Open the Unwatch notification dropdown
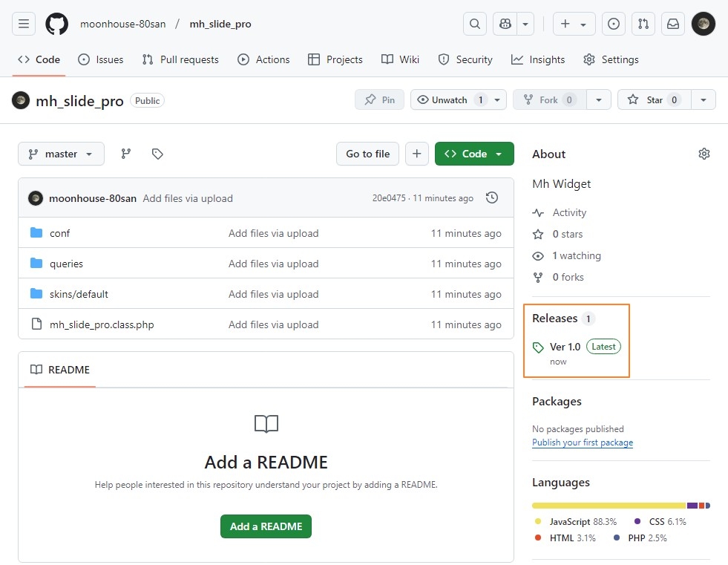Viewport: 728px width, 565px height. pos(459,100)
